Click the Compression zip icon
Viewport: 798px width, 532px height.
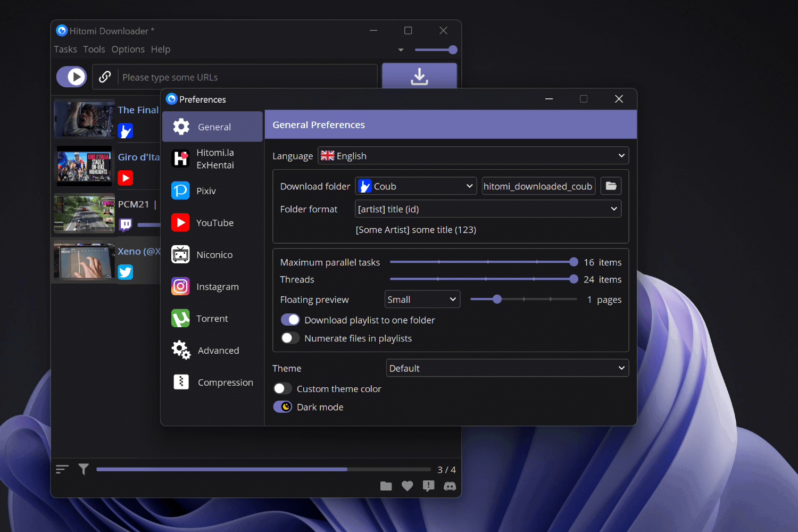tap(181, 382)
